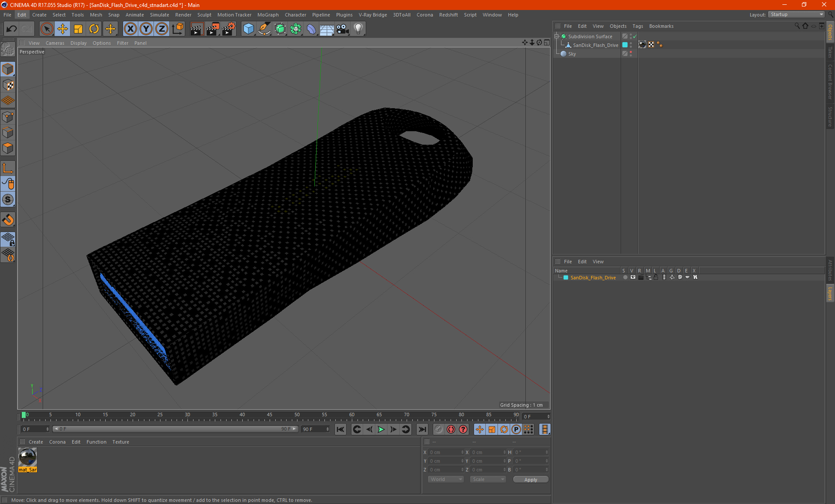The width and height of the screenshot is (835, 504).
Task: Open Object Manager Tags menu
Action: (638, 26)
